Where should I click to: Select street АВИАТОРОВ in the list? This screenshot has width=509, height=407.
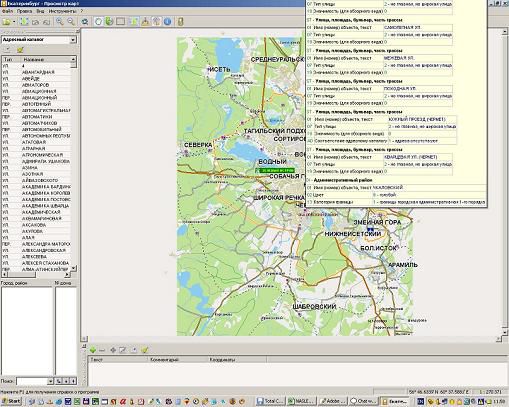click(35, 85)
